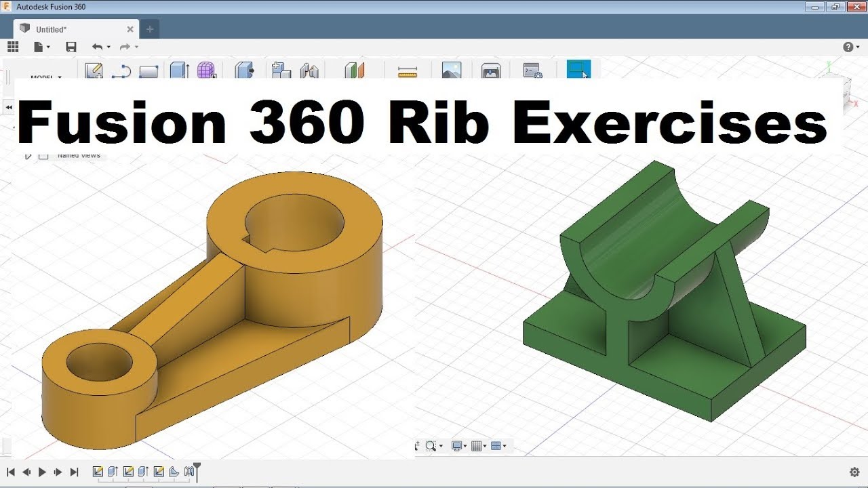
Task: Open Scripts and Add-Ins
Action: [532, 70]
